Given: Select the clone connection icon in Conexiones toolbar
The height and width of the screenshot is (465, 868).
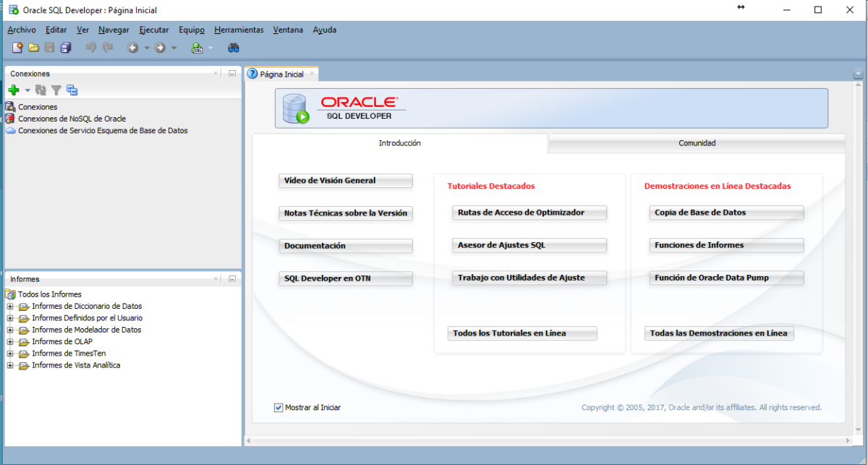Looking at the screenshot, I should coord(72,90).
